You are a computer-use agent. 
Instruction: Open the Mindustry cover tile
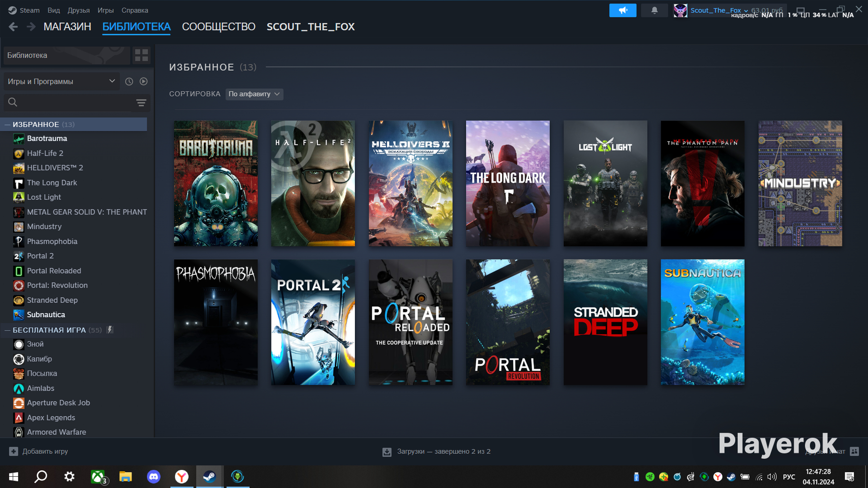[x=800, y=183]
